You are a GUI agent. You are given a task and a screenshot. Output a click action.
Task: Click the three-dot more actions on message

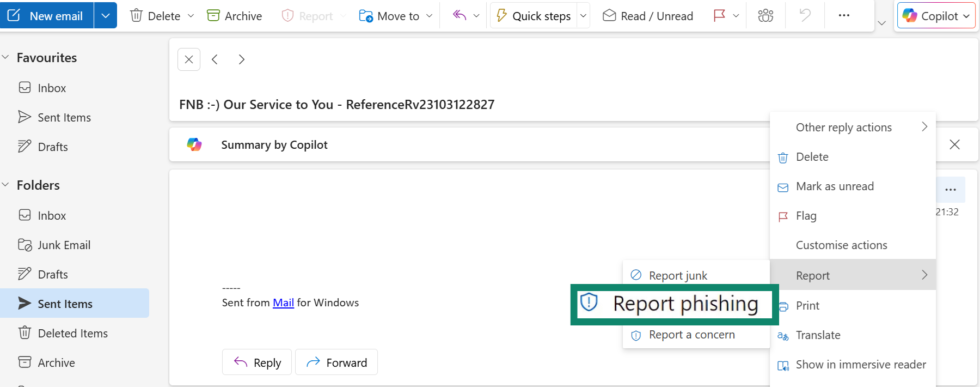(x=951, y=190)
